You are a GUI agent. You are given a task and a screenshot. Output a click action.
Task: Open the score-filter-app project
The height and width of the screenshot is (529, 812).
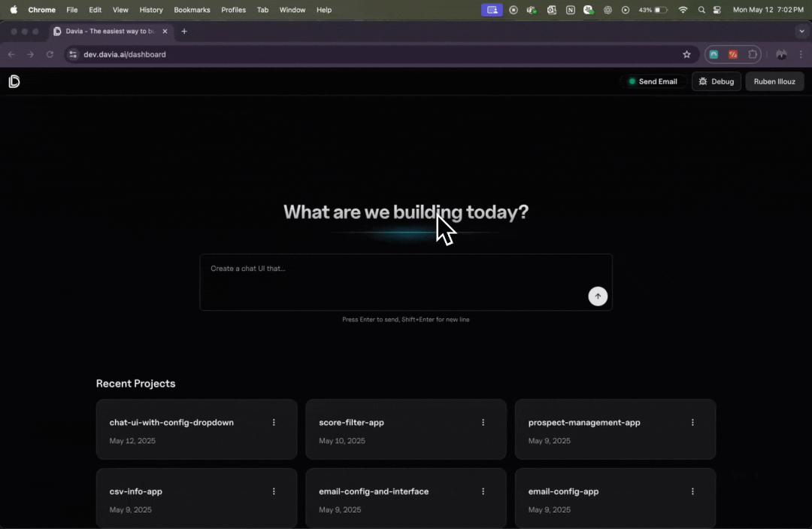coord(405,429)
